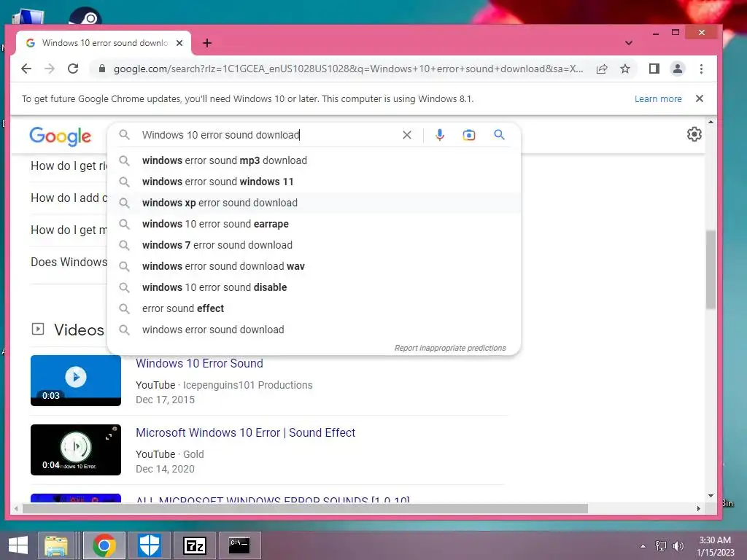Screen dimensions: 747x560
Task: Dismiss the Chrome update notice bar
Action: [700, 98]
